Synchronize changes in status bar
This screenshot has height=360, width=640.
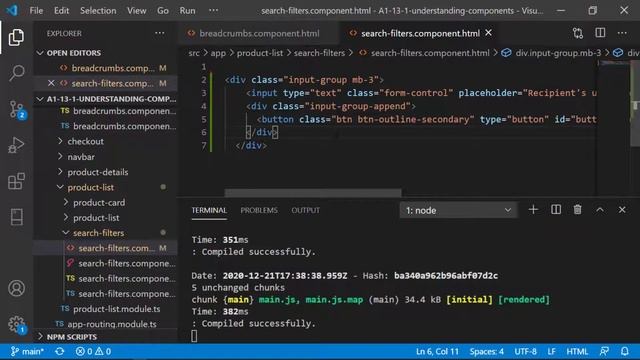60,351
